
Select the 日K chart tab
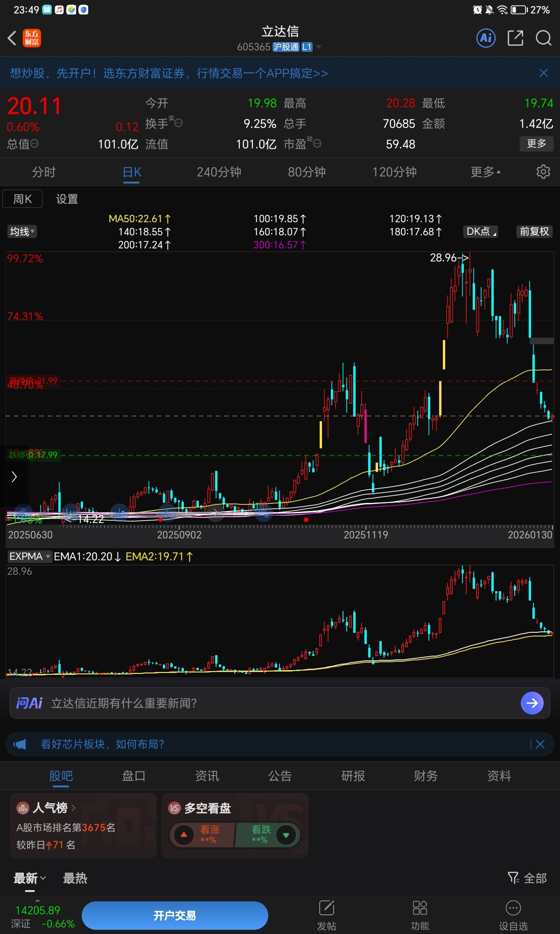[x=132, y=172]
